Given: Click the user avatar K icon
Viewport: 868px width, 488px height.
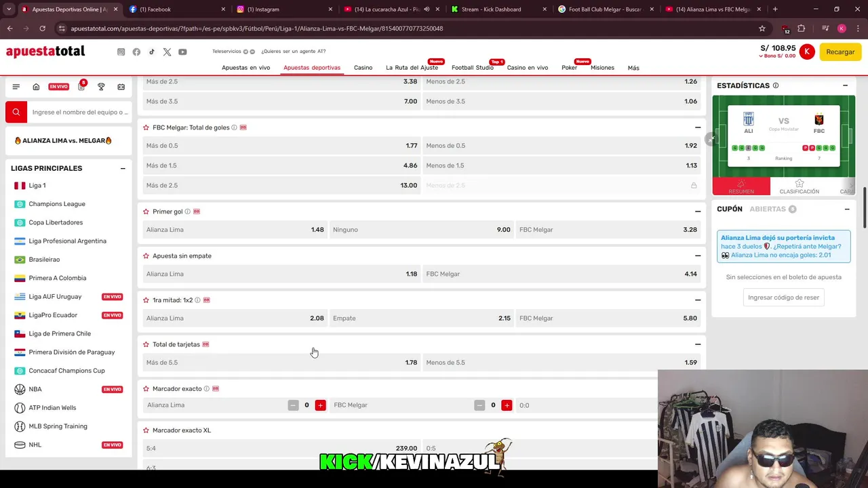Looking at the screenshot, I should [x=806, y=52].
